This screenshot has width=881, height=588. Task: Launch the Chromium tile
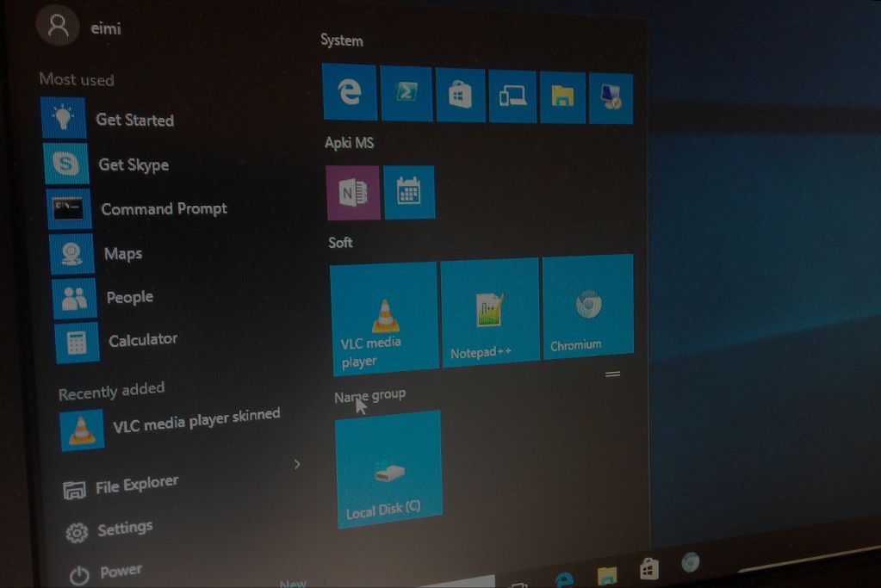[588, 306]
